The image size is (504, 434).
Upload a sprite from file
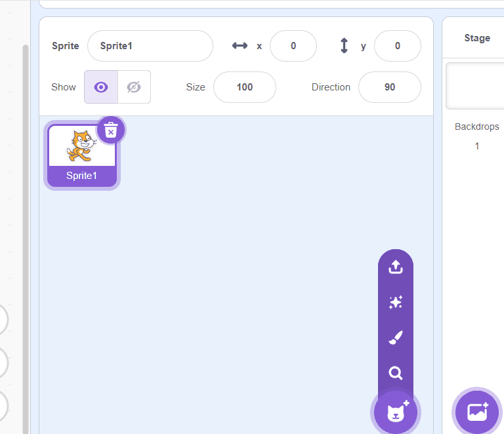click(396, 267)
